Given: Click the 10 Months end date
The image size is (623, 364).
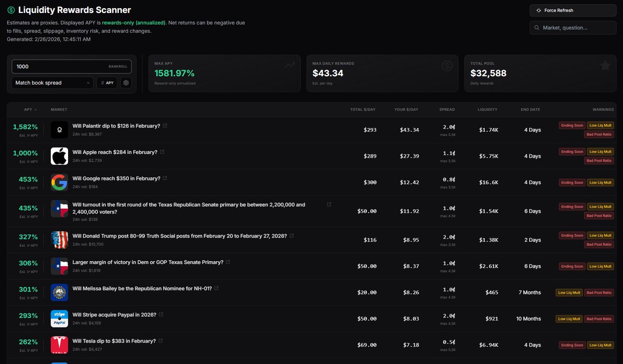Looking at the screenshot, I should coord(529,319).
